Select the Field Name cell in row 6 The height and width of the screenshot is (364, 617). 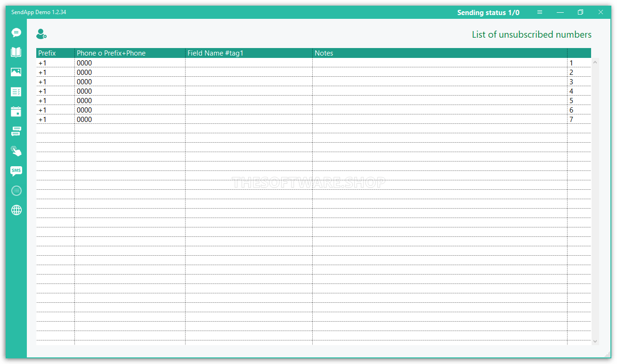click(249, 110)
